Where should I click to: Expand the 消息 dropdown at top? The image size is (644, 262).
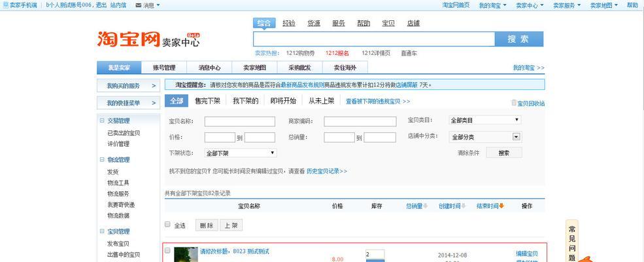(x=158, y=5)
